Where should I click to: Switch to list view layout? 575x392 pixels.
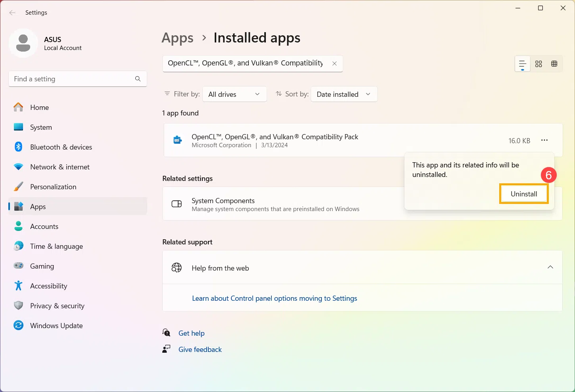(x=522, y=64)
